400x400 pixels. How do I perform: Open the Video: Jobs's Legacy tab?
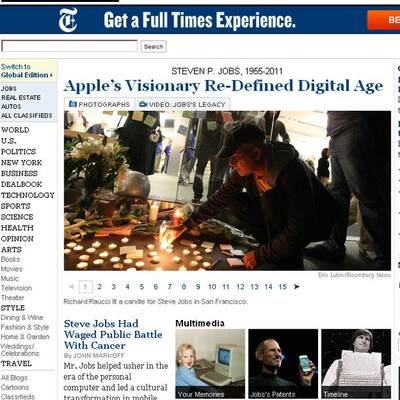183,104
